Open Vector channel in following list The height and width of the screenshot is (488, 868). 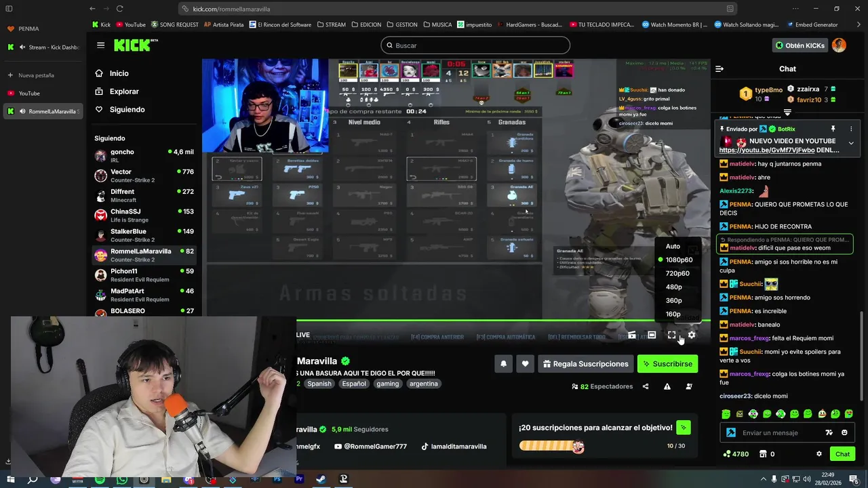coord(144,176)
